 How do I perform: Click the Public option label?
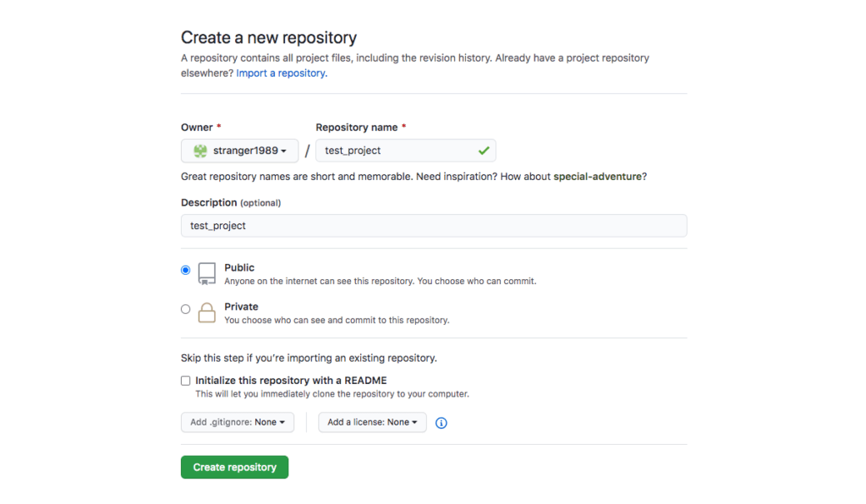pyautogui.click(x=239, y=268)
